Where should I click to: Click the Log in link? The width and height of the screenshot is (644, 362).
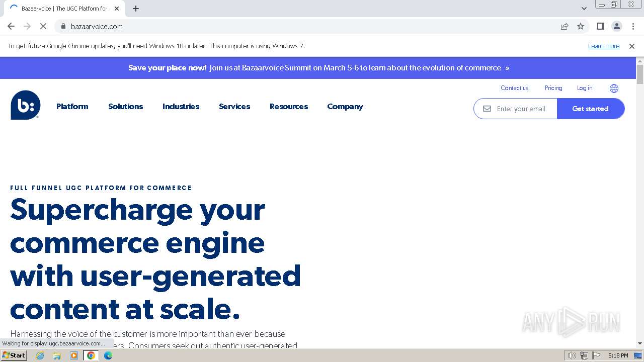pos(585,88)
